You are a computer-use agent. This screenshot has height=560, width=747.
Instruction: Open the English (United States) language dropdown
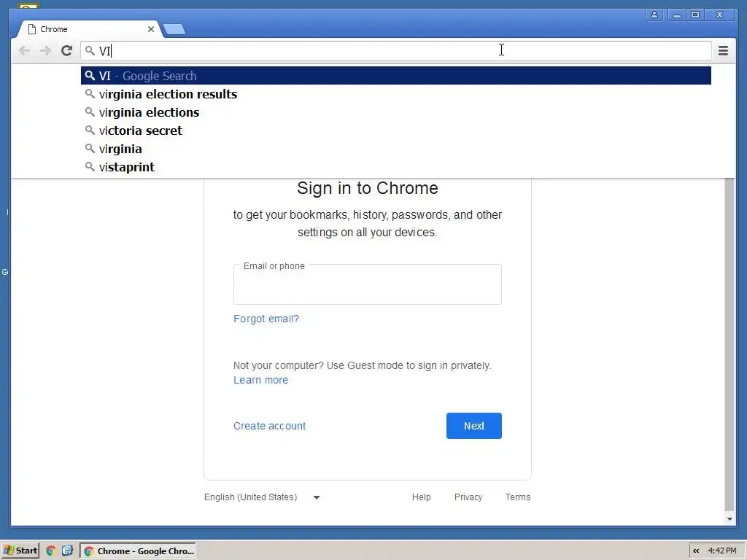(262, 497)
